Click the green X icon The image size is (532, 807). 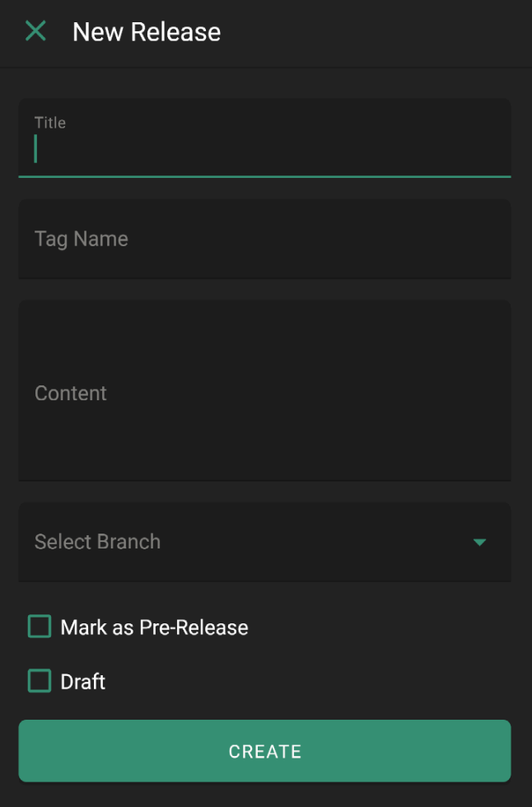(35, 31)
